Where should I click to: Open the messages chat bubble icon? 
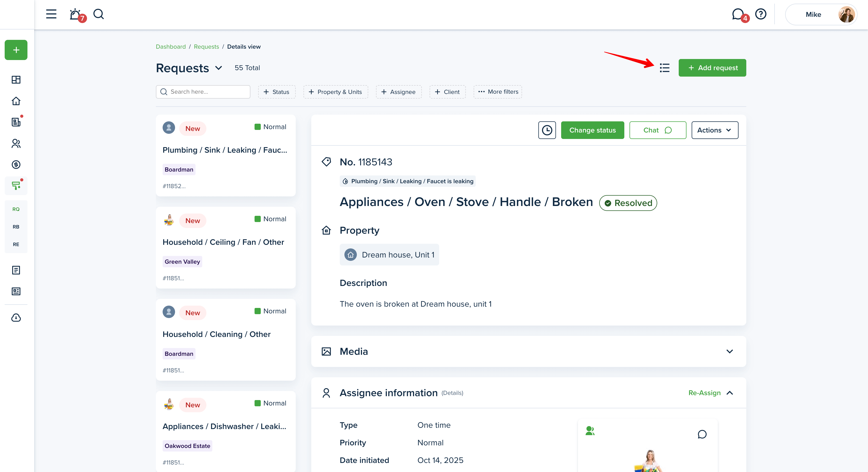737,14
